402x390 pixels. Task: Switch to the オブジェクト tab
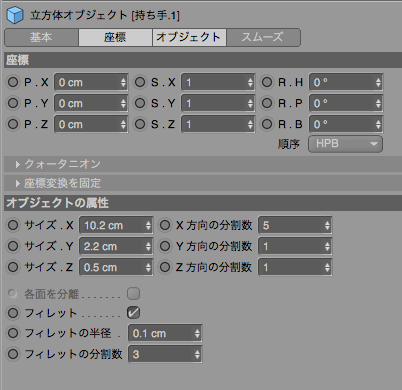(189, 37)
